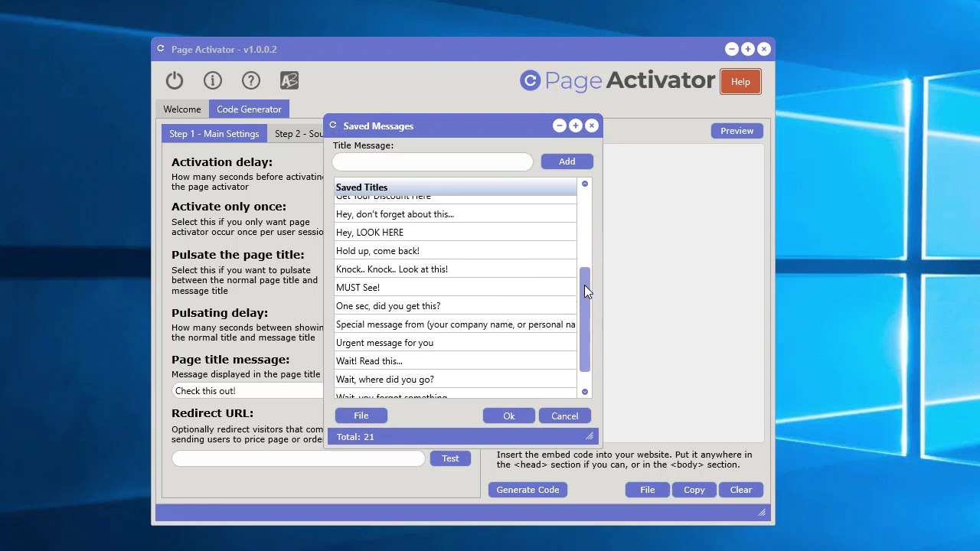This screenshot has height=551, width=980.
Task: Click the Page title message input field
Action: point(247,391)
